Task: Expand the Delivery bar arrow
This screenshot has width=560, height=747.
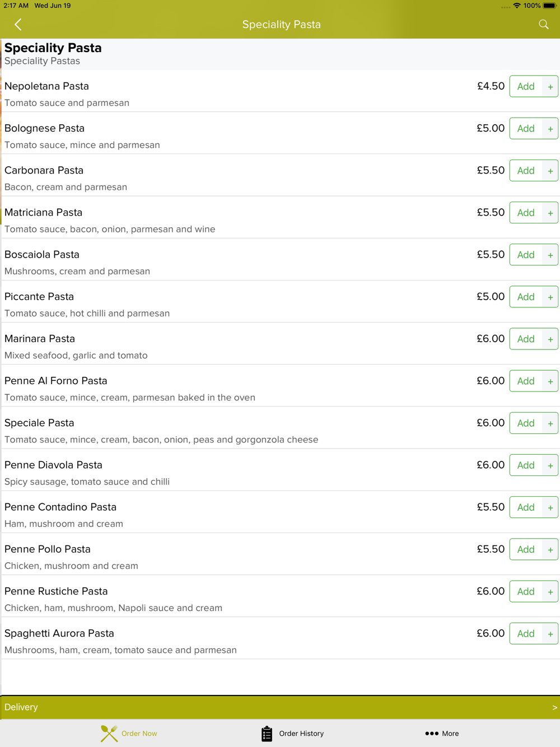Action: click(554, 708)
